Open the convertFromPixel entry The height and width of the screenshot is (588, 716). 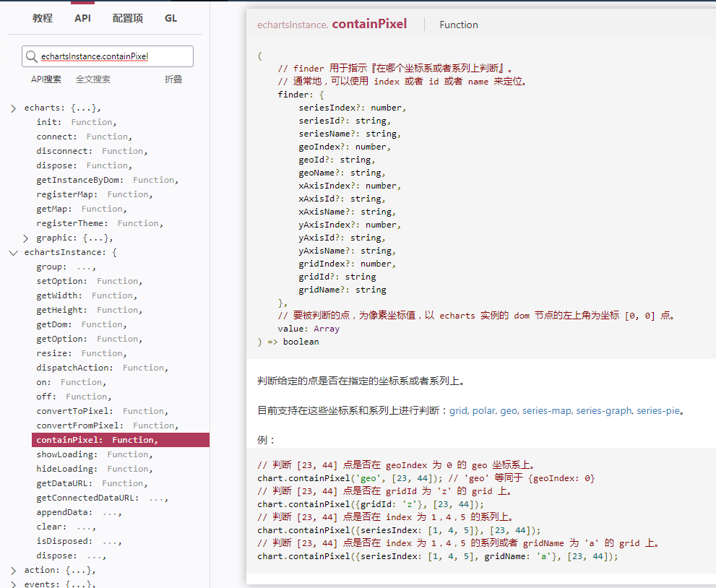click(x=108, y=425)
